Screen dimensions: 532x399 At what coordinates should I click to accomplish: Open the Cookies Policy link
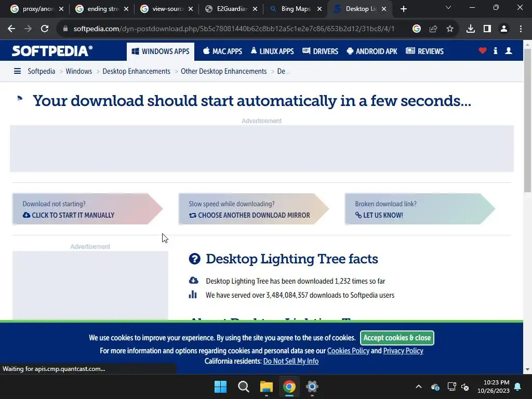point(348,351)
